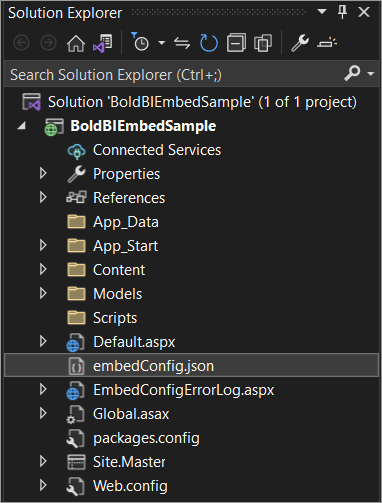Select the App_Data folder name

coord(126,222)
